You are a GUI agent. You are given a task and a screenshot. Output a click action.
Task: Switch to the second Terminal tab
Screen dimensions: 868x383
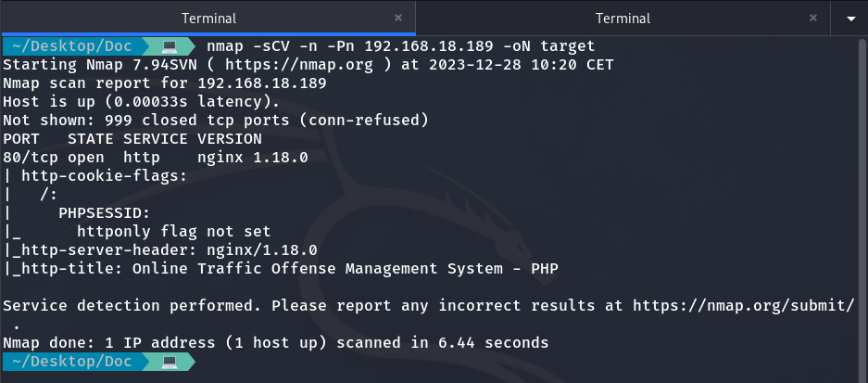click(623, 18)
